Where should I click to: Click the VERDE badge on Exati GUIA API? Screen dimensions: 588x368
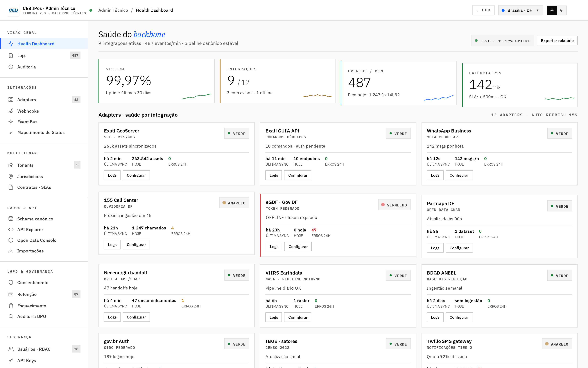(x=398, y=133)
